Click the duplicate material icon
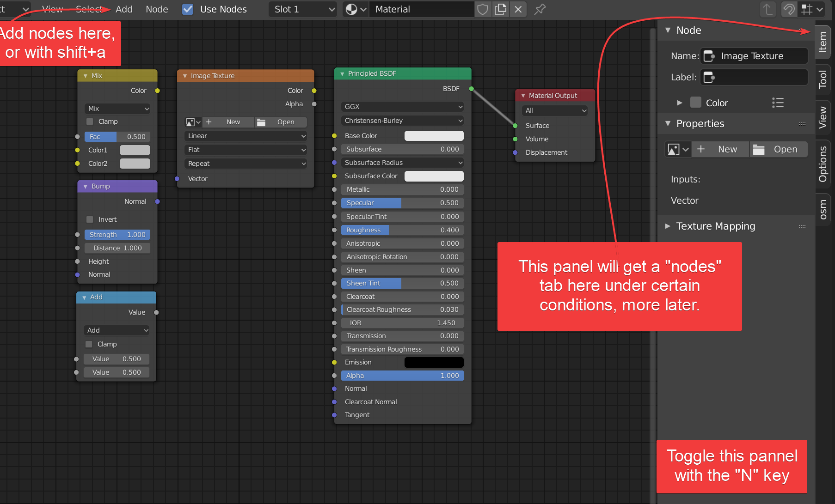The width and height of the screenshot is (835, 504). point(500,9)
